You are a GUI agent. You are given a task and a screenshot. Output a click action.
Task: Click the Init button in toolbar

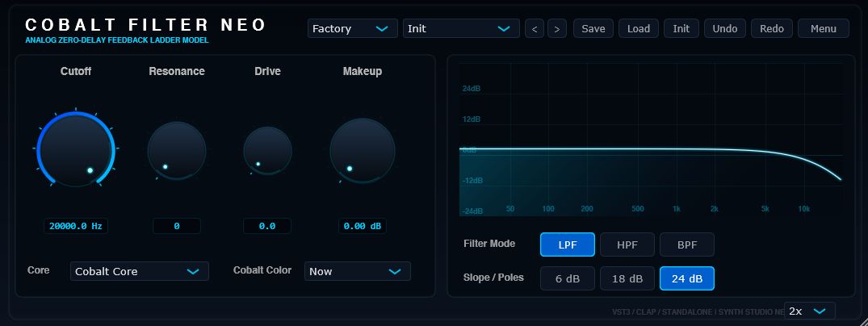coord(681,29)
